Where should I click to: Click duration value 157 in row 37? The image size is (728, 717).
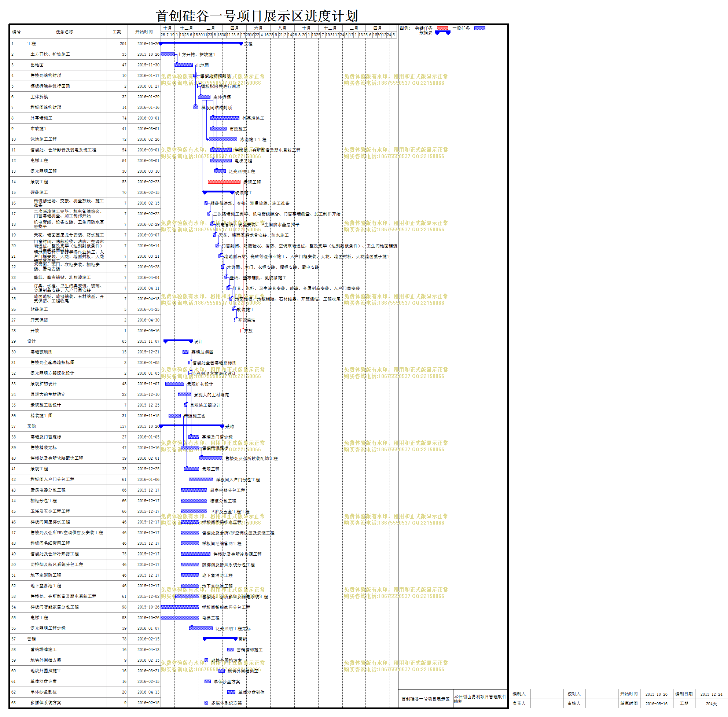tap(123, 426)
